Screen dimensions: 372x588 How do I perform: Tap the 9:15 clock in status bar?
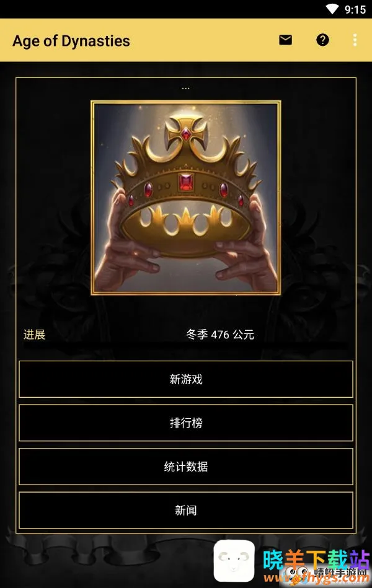point(355,9)
